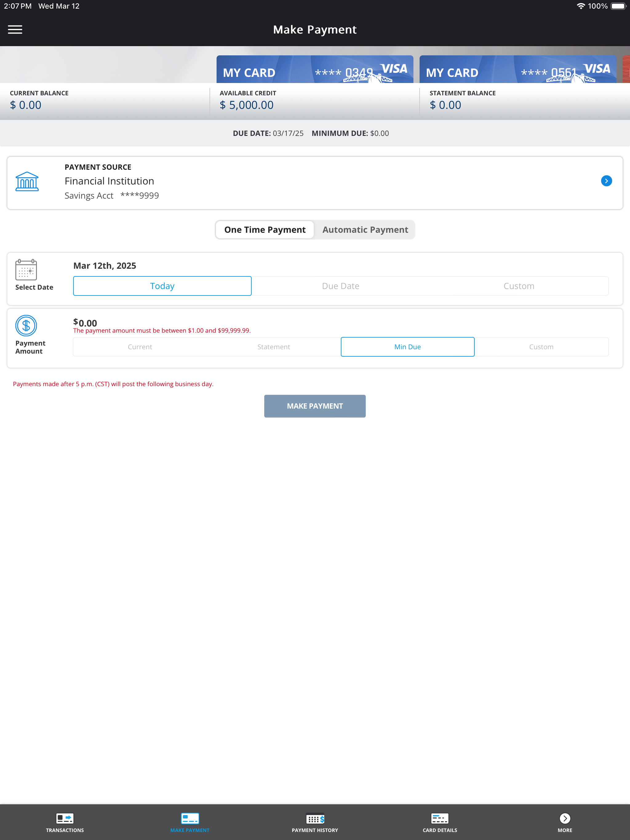Select Current balance payment amount
Image resolution: width=630 pixels, height=840 pixels.
click(x=140, y=347)
